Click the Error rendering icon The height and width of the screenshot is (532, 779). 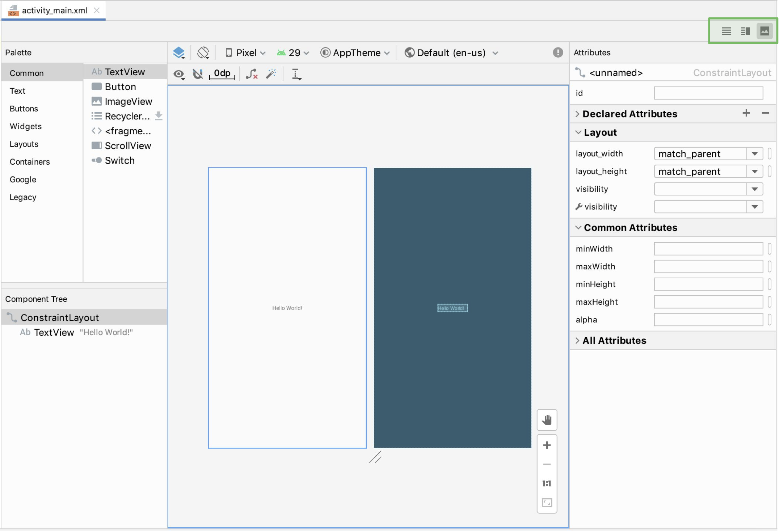click(558, 53)
